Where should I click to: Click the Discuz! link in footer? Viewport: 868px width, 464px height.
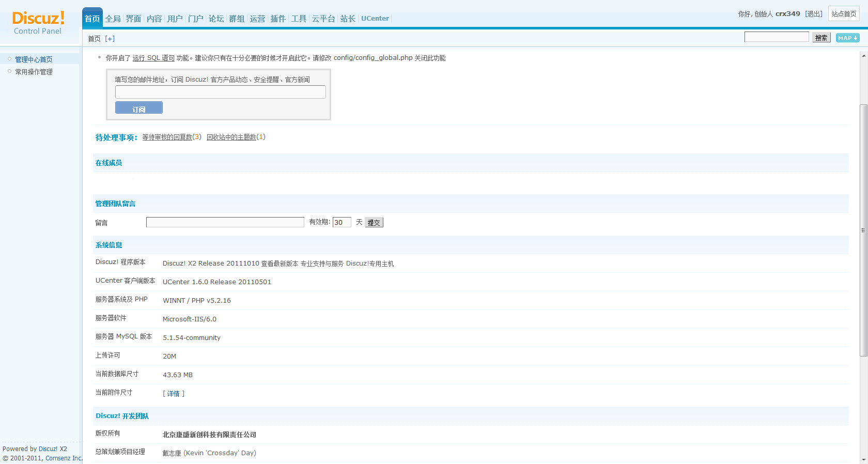(48, 449)
